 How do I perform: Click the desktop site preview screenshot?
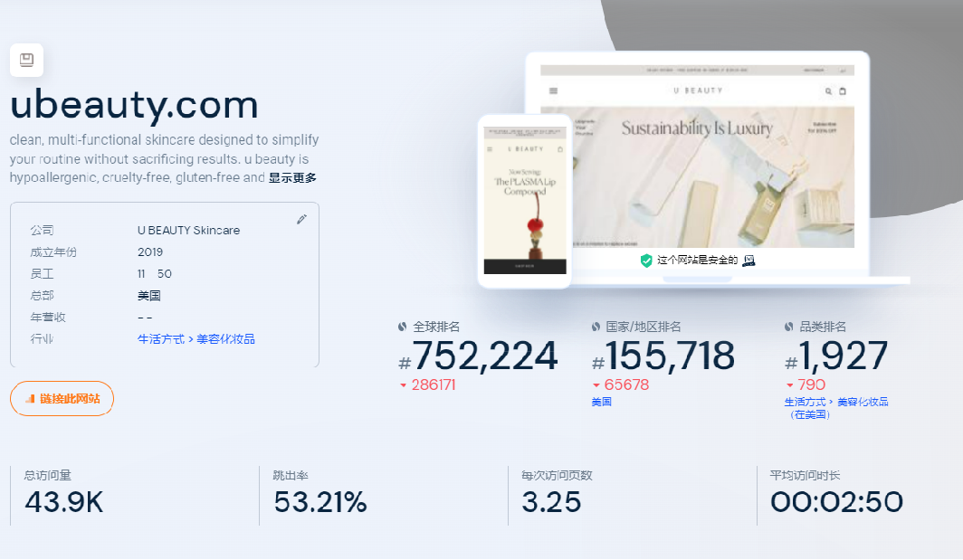click(697, 157)
